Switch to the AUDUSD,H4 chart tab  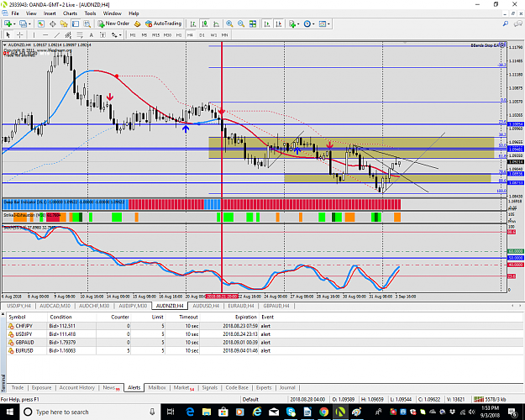[x=206, y=306]
